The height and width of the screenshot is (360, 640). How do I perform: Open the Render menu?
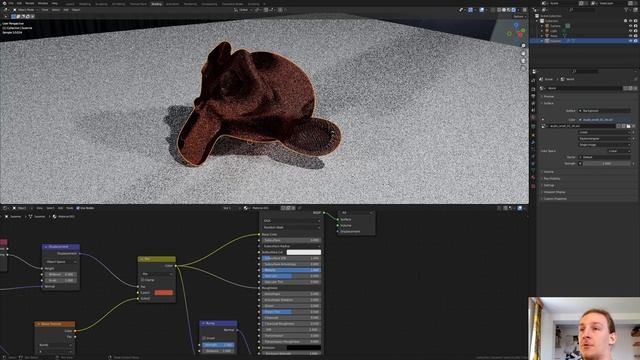click(x=30, y=3)
